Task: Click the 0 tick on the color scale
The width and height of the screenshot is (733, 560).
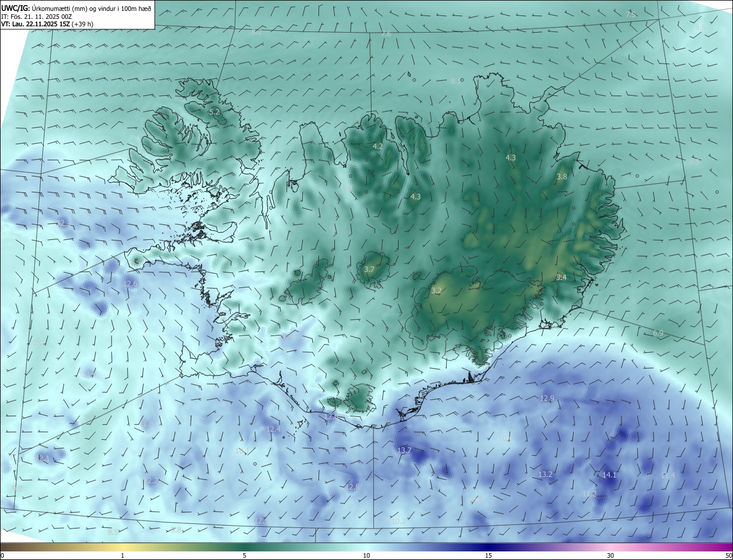Action: tap(2, 555)
